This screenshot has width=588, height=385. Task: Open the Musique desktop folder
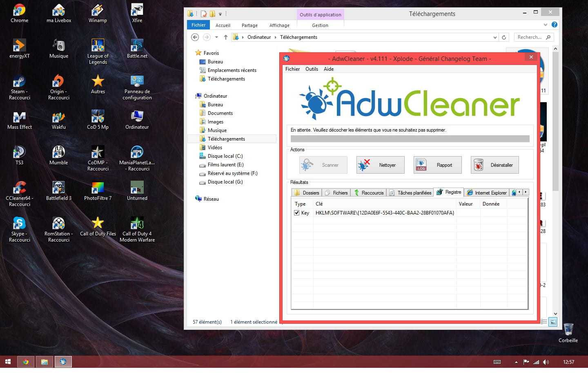[59, 48]
